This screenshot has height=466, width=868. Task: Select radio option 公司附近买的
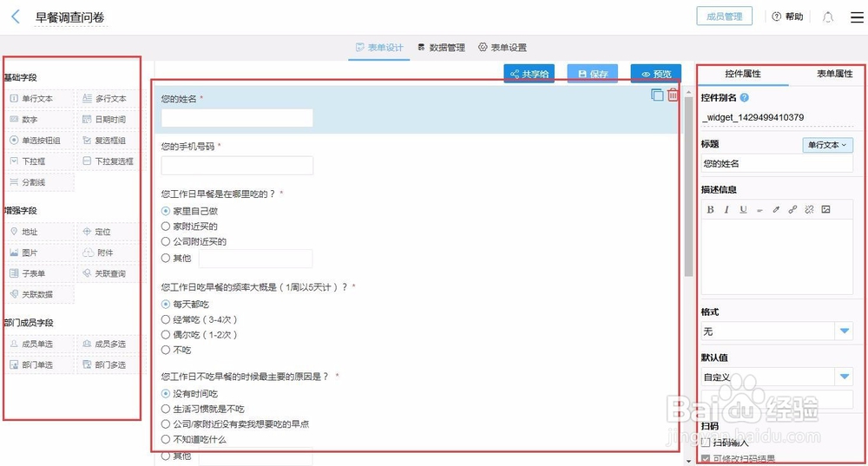166,242
